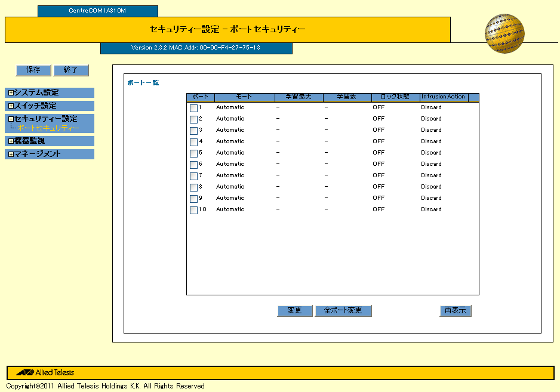Click the Allied Telesis footer logo
This screenshot has height=392, width=560.
(x=45, y=372)
